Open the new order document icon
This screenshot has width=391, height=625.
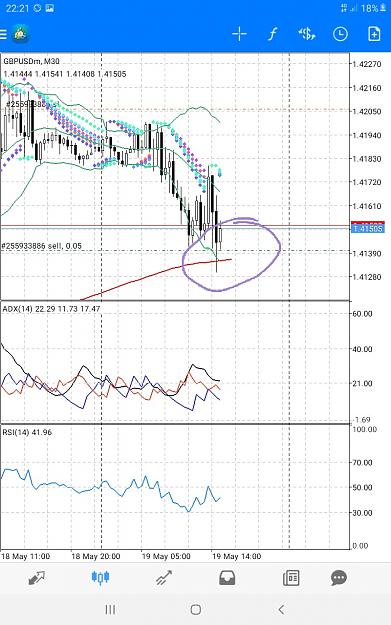[x=374, y=34]
